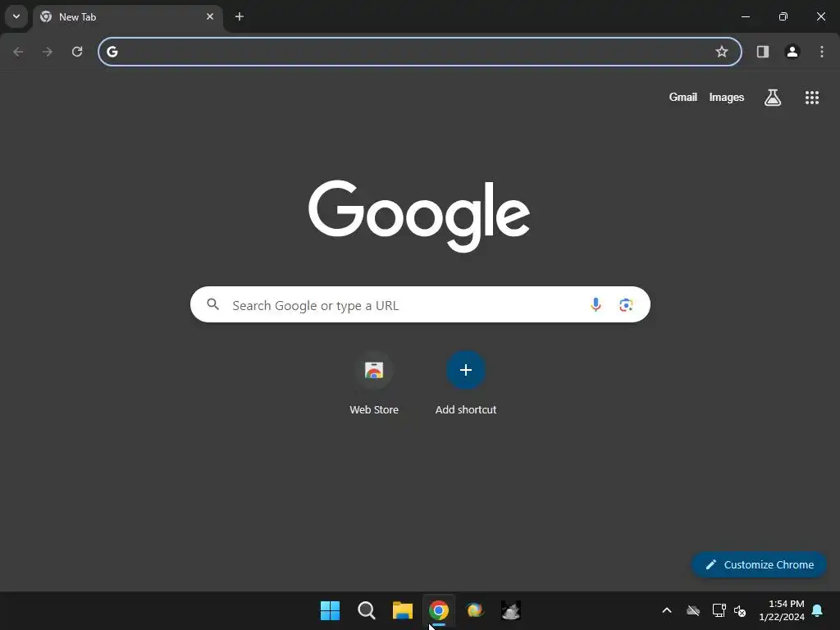Start voice search with the microphone
This screenshot has width=840, height=630.
tap(596, 305)
